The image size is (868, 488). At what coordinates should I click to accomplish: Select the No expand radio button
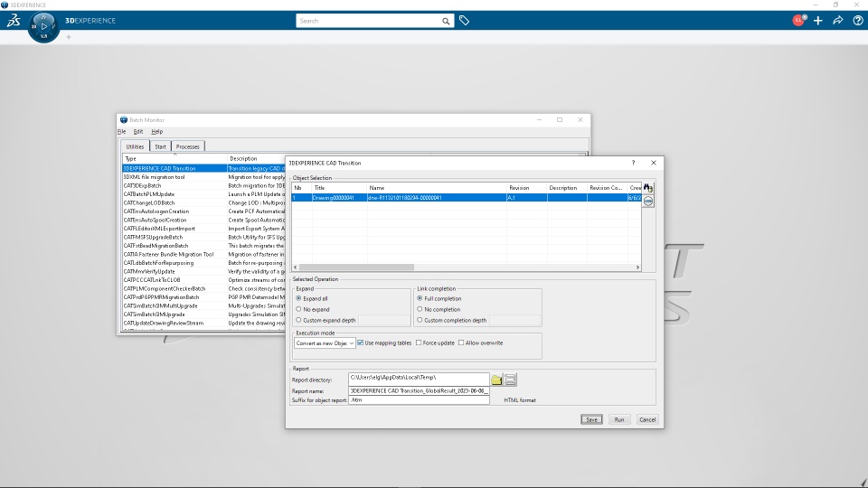pos(298,309)
